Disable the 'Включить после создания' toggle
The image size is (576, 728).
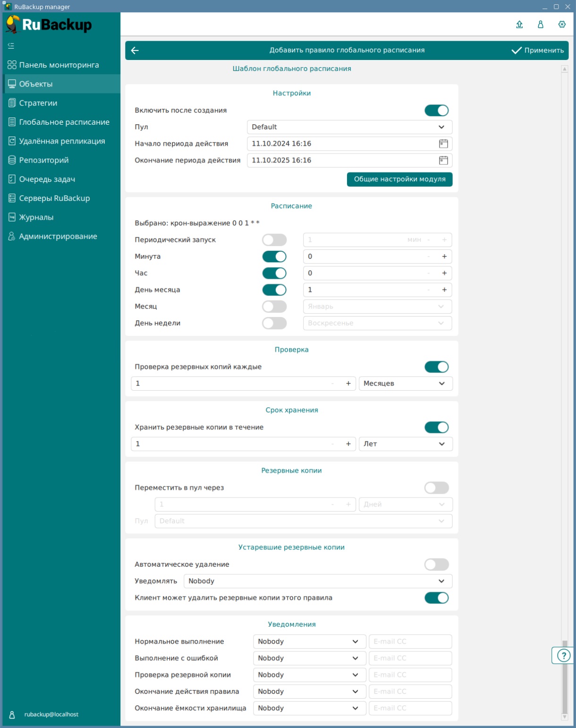(436, 111)
